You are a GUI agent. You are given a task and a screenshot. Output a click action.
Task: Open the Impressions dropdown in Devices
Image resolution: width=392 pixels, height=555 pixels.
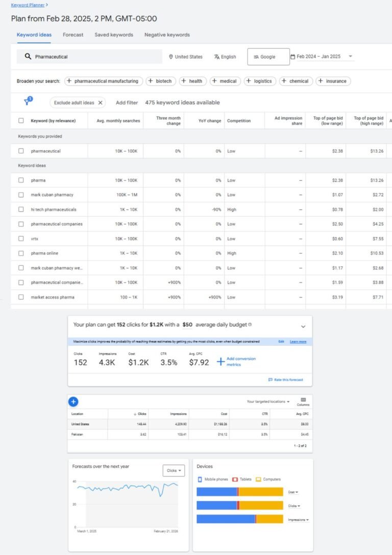(298, 520)
